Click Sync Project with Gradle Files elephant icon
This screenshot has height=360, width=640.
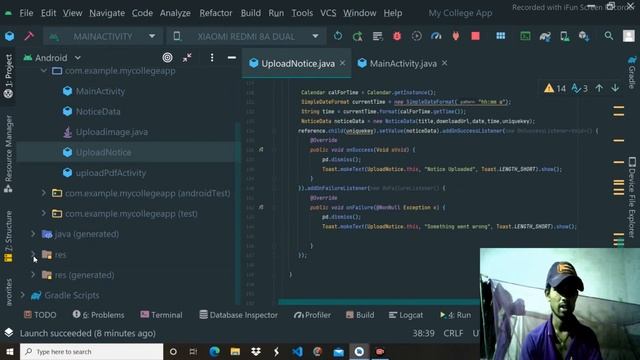(x=545, y=37)
